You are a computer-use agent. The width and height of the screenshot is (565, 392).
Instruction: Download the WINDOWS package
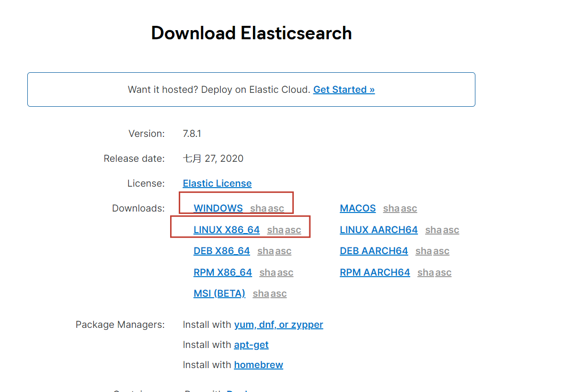pyautogui.click(x=218, y=208)
